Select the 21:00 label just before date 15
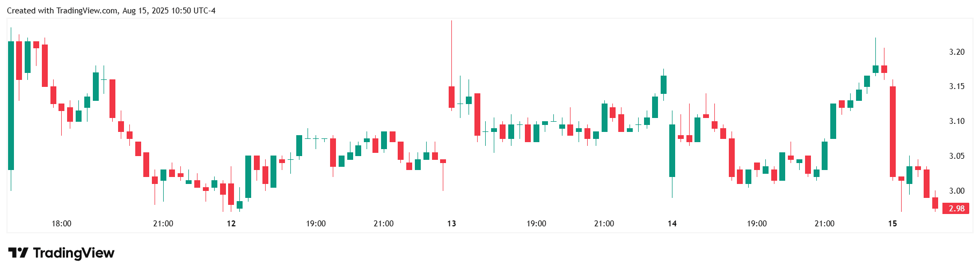This screenshot has width=980, height=273. tap(824, 224)
